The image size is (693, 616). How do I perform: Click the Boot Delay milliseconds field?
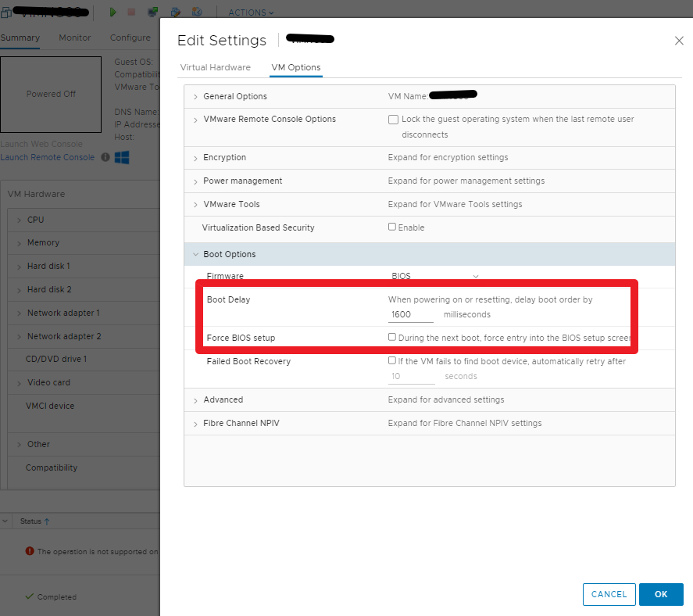(x=411, y=314)
